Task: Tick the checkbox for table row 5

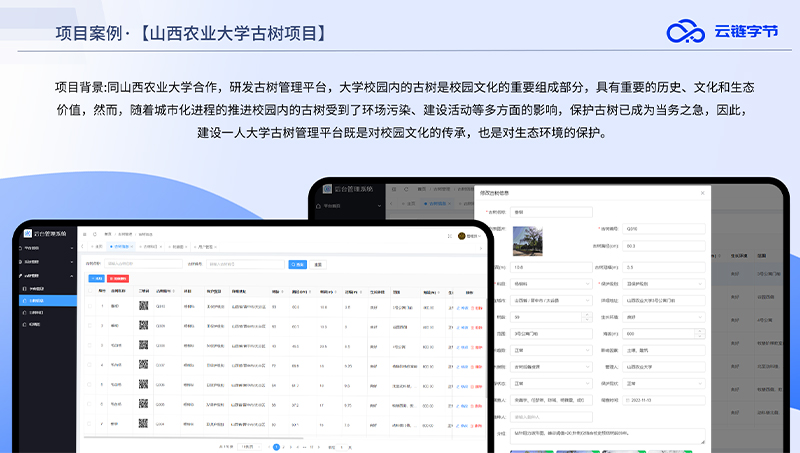Action: coord(90,384)
